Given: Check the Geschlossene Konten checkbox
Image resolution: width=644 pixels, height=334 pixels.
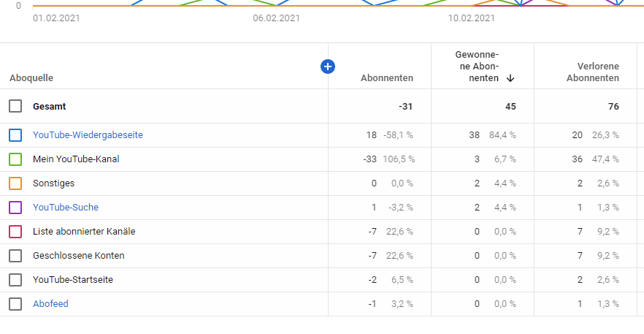Looking at the screenshot, I should point(15,256).
